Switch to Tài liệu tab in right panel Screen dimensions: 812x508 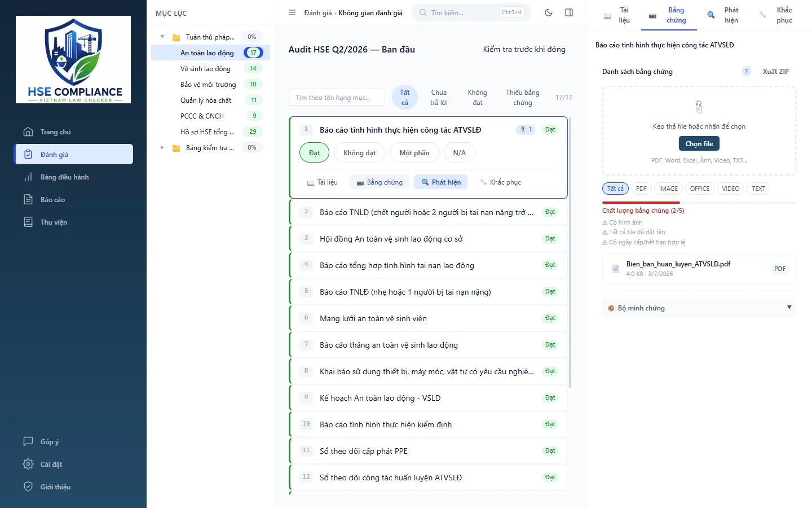[617, 15]
